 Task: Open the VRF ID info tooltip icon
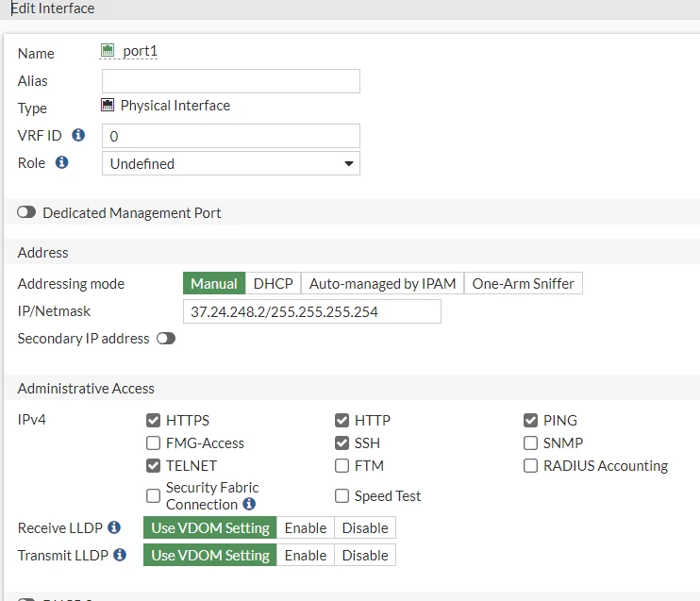point(78,135)
